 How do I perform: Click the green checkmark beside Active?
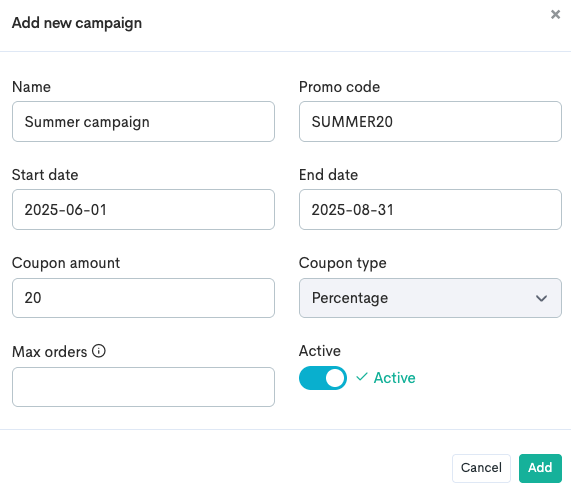click(362, 377)
